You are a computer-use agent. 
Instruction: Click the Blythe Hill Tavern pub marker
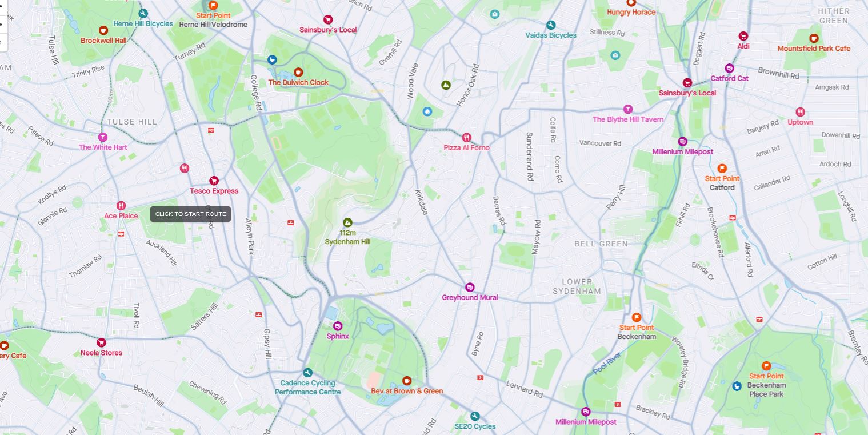coord(628,109)
